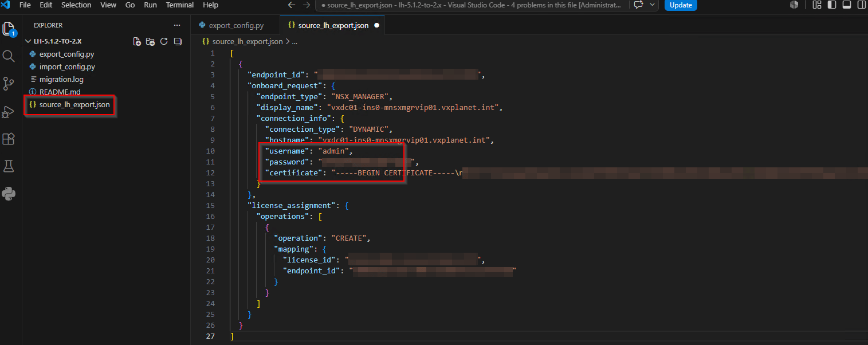Open the Python view in the activity bar
The width and height of the screenshot is (868, 345).
[x=9, y=194]
